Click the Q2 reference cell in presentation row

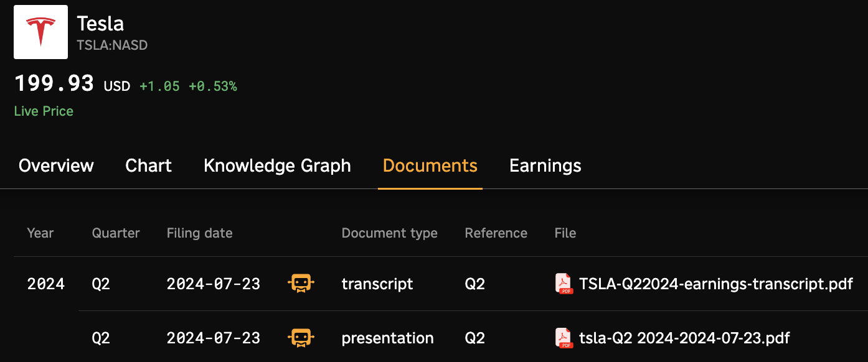[474, 338]
